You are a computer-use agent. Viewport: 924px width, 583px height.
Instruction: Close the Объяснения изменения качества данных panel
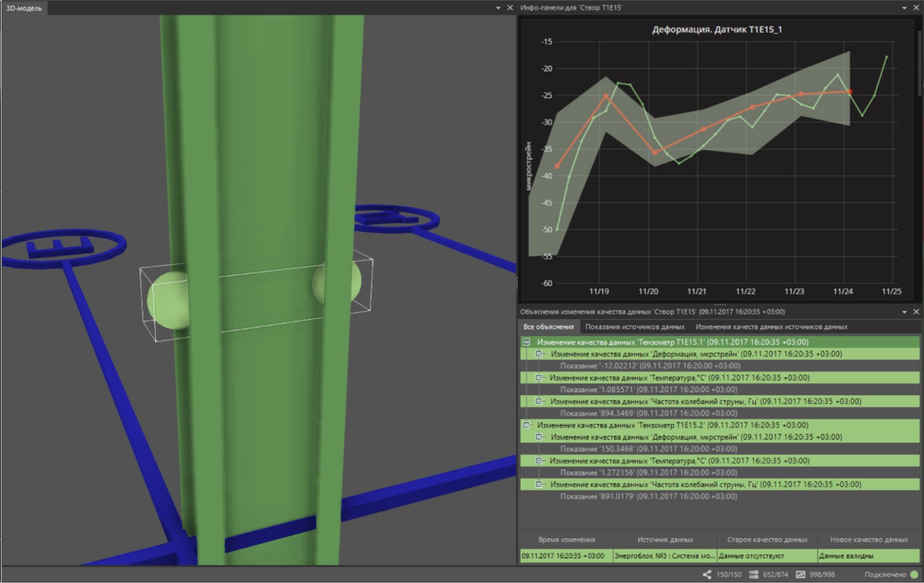pos(916,312)
